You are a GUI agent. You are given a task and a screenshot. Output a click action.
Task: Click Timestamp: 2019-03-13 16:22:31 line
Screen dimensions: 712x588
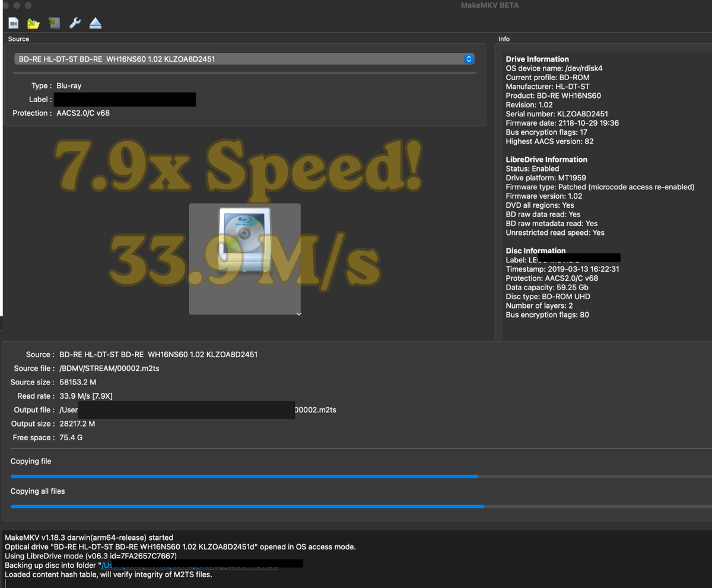coord(562,269)
